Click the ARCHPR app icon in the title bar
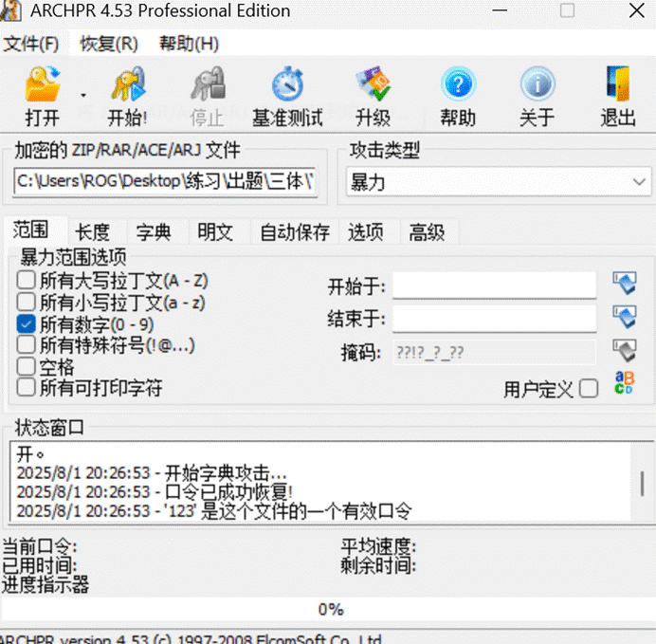The height and width of the screenshot is (644, 656). [10, 10]
